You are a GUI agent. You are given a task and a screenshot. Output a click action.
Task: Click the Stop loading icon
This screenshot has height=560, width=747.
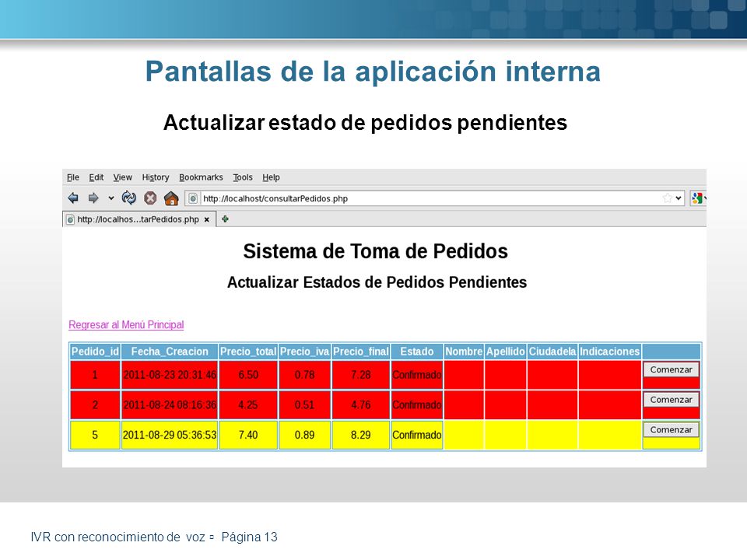pyautogui.click(x=150, y=198)
